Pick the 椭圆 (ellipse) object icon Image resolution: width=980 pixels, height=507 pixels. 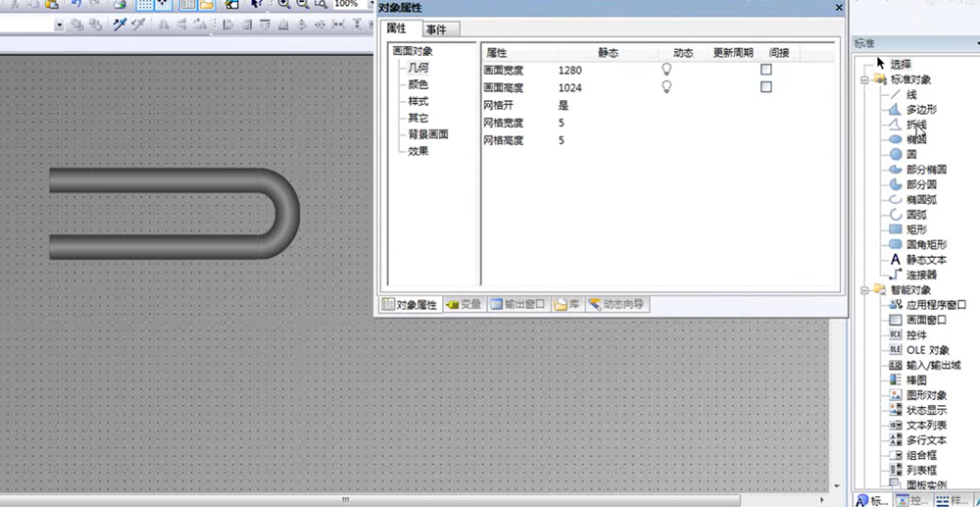[895, 139]
